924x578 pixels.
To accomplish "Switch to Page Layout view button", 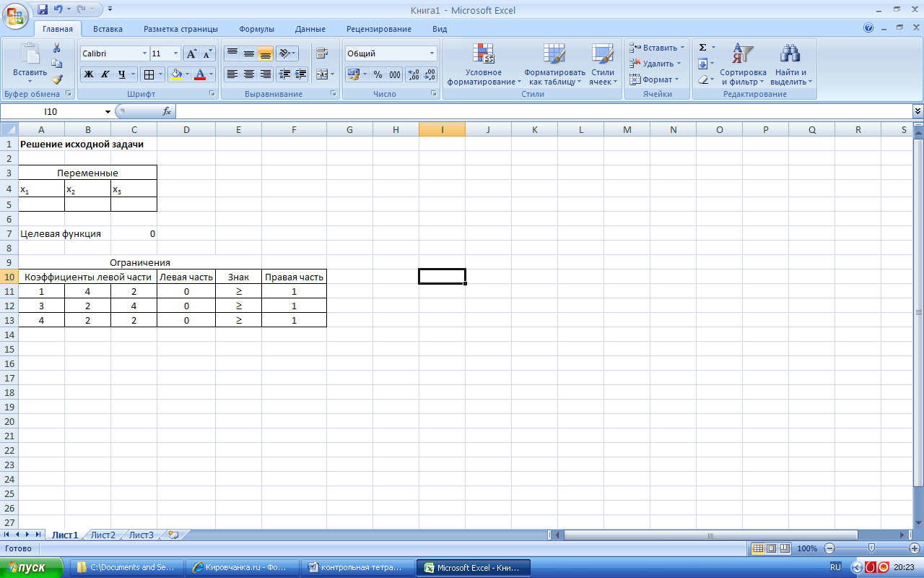I will point(771,548).
